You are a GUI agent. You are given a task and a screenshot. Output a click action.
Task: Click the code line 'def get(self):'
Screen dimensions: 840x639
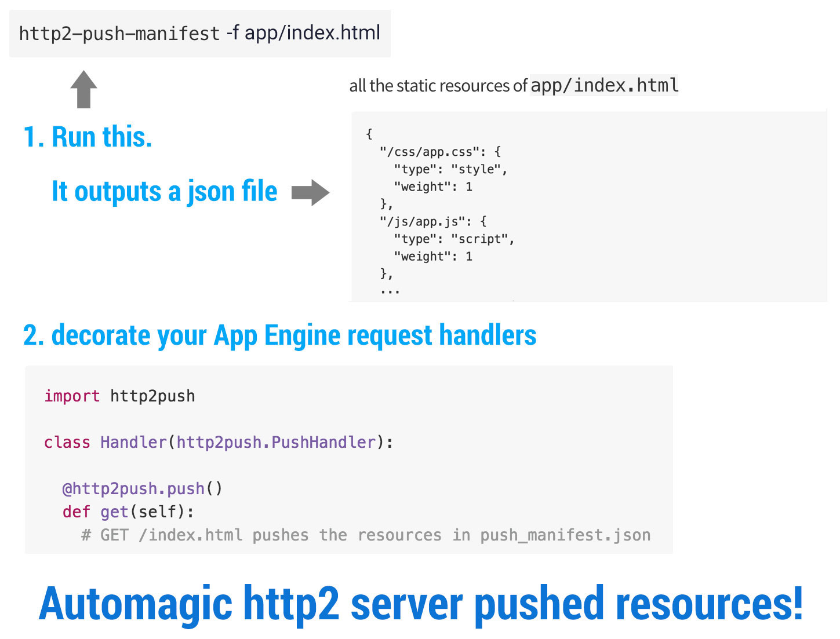click(128, 512)
